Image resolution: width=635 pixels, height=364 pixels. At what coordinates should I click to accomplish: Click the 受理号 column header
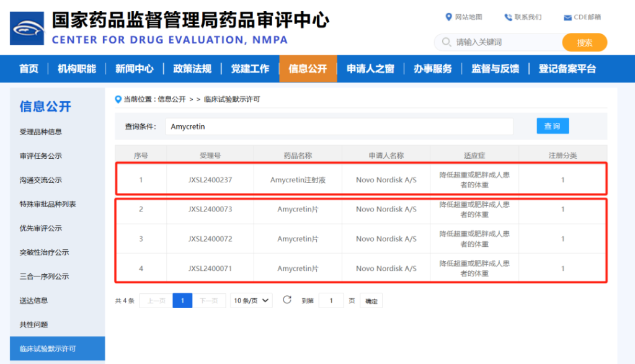pos(210,155)
